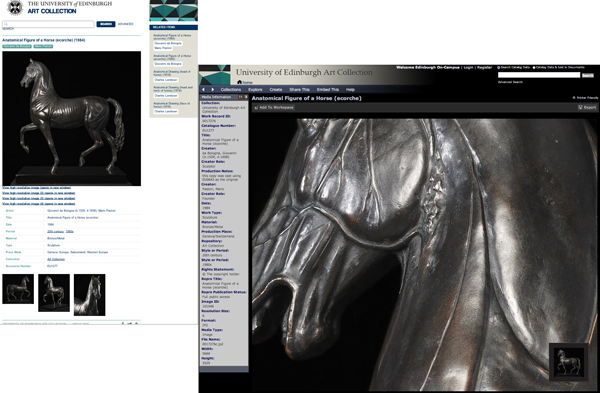Click the back arrow in the dark navigation bar
Image resolution: width=600 pixels, height=393 pixels.
[204, 90]
